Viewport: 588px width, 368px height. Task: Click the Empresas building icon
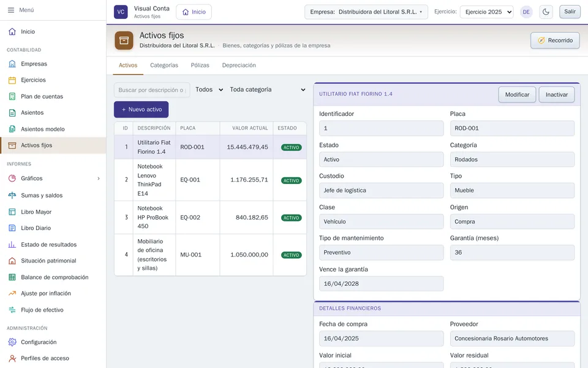click(x=12, y=64)
